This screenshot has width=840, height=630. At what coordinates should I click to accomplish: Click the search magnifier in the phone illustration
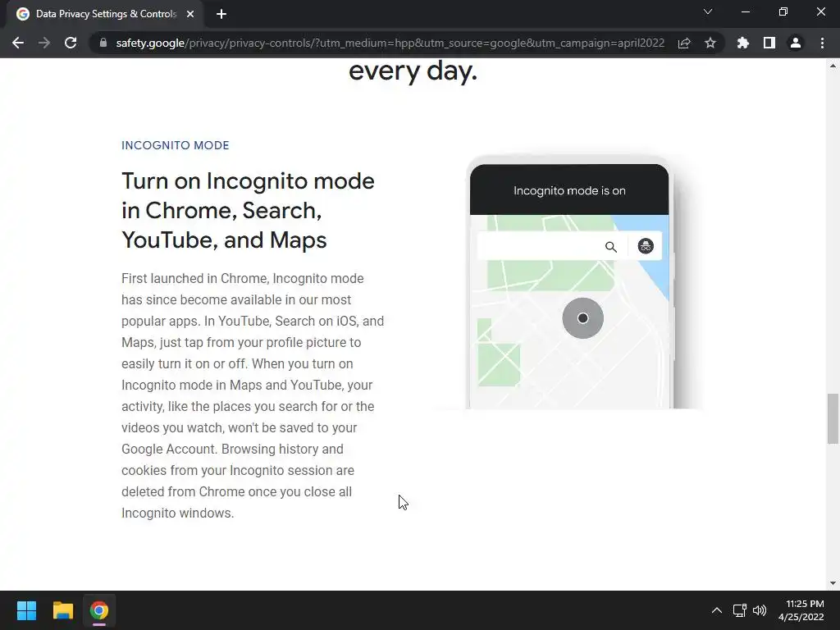[610, 246]
